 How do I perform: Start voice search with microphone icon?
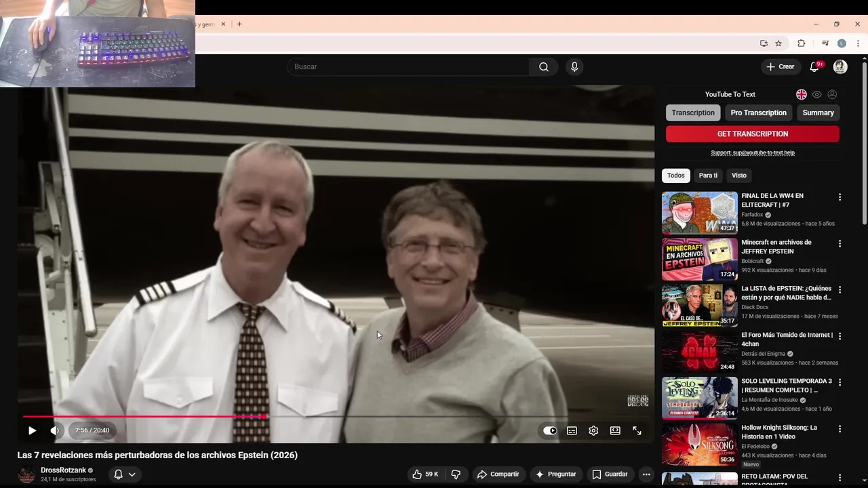[574, 66]
